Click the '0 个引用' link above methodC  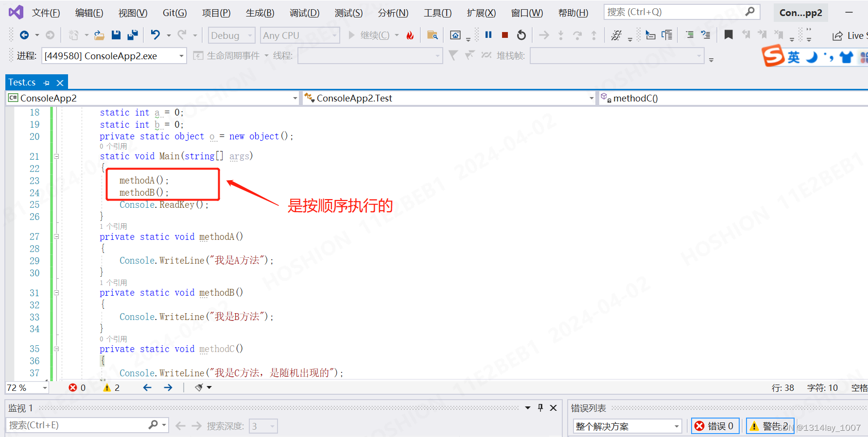[x=113, y=339]
